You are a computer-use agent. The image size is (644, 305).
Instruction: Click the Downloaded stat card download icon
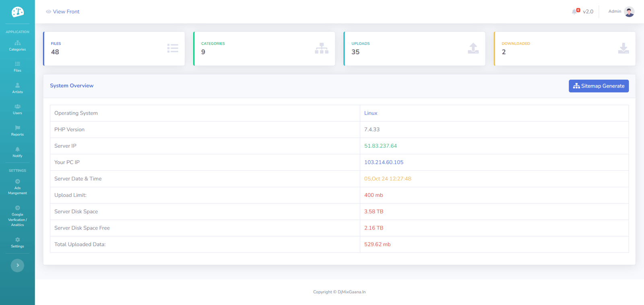[x=623, y=49]
